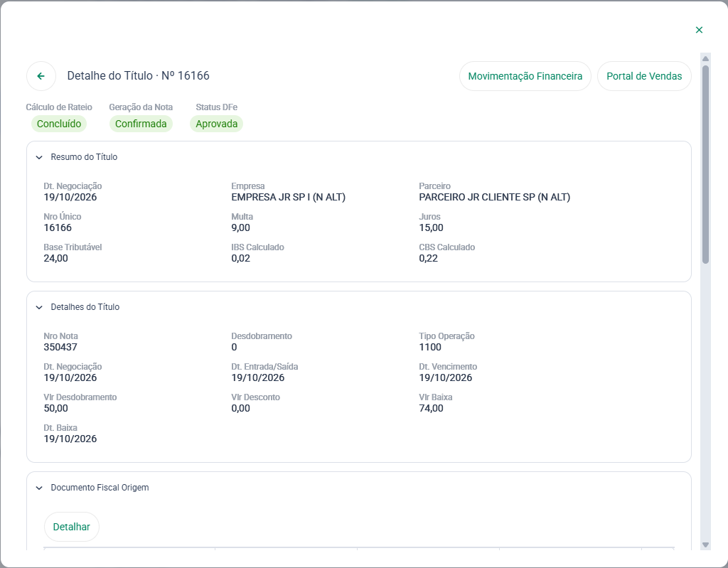Click the Dt. Entrada/Saída date value
Image resolution: width=728 pixels, height=568 pixels.
coord(257,377)
